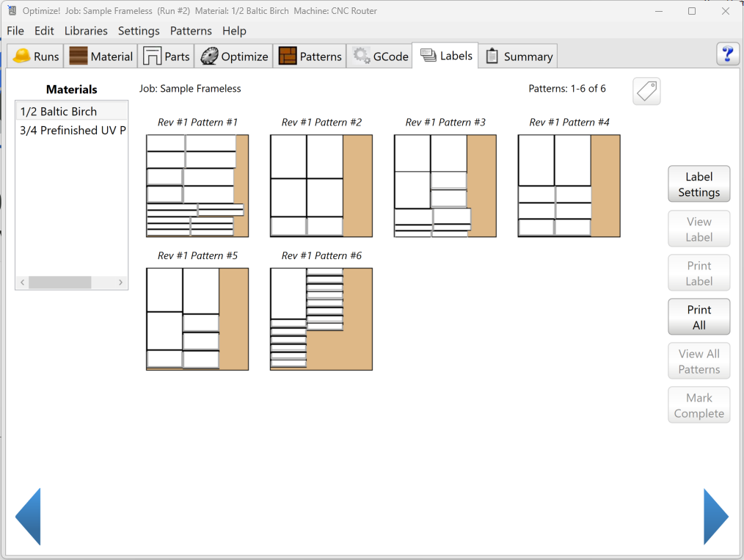This screenshot has height=560, width=744.
Task: Switch to the Optimize saw blade tab
Action: click(235, 57)
